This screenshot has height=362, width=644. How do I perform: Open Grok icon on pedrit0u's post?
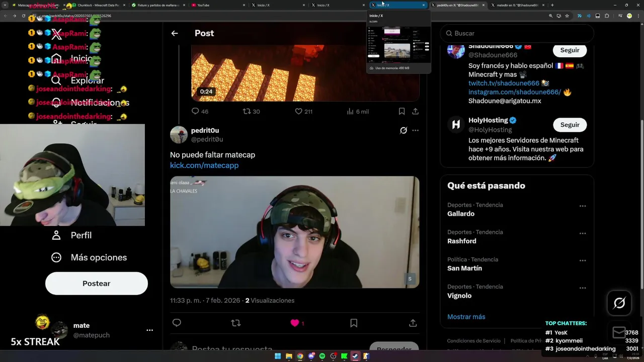coord(403,130)
